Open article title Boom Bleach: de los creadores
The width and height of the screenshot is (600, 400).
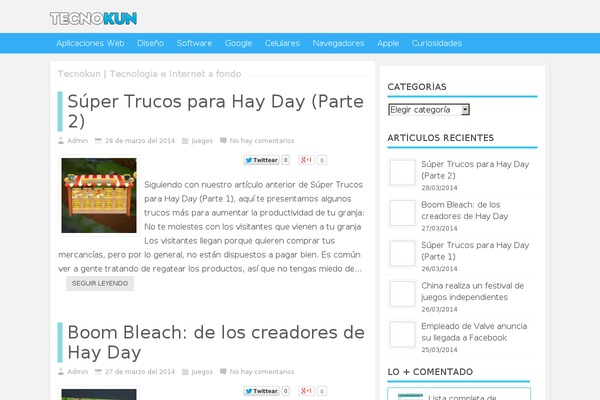(x=216, y=342)
